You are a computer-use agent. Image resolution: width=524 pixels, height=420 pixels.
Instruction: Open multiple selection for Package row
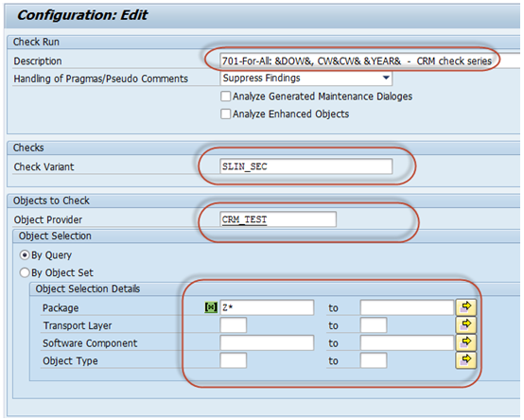[x=466, y=307]
